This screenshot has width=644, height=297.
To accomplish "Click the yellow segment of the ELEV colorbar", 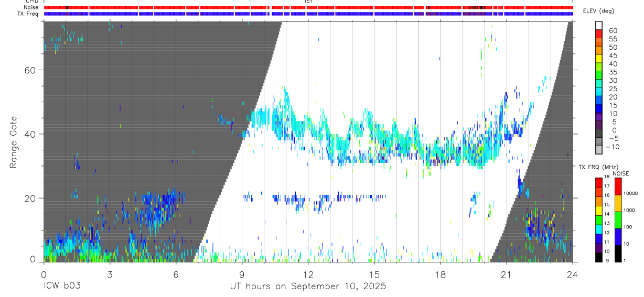I will (598, 59).
